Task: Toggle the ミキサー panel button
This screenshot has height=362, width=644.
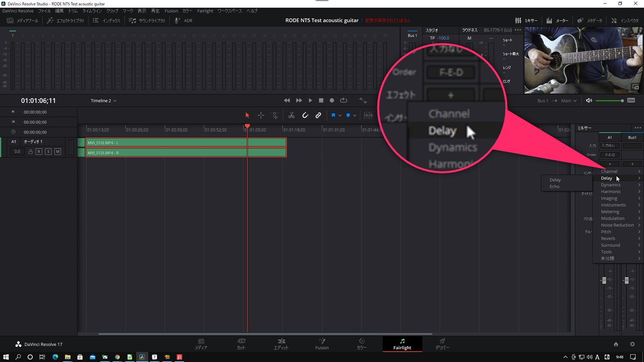Action: pyautogui.click(x=526, y=21)
